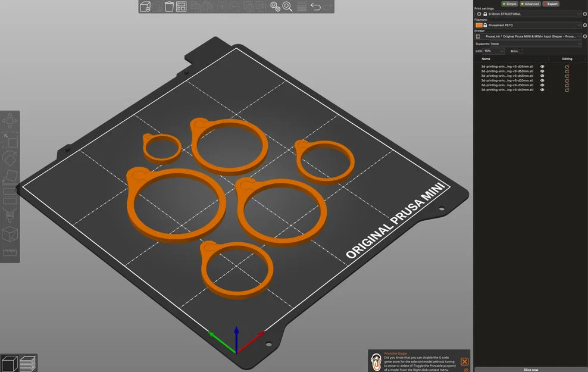588x372 pixels.
Task: Click the Arrange objects icon
Action: coord(182,7)
